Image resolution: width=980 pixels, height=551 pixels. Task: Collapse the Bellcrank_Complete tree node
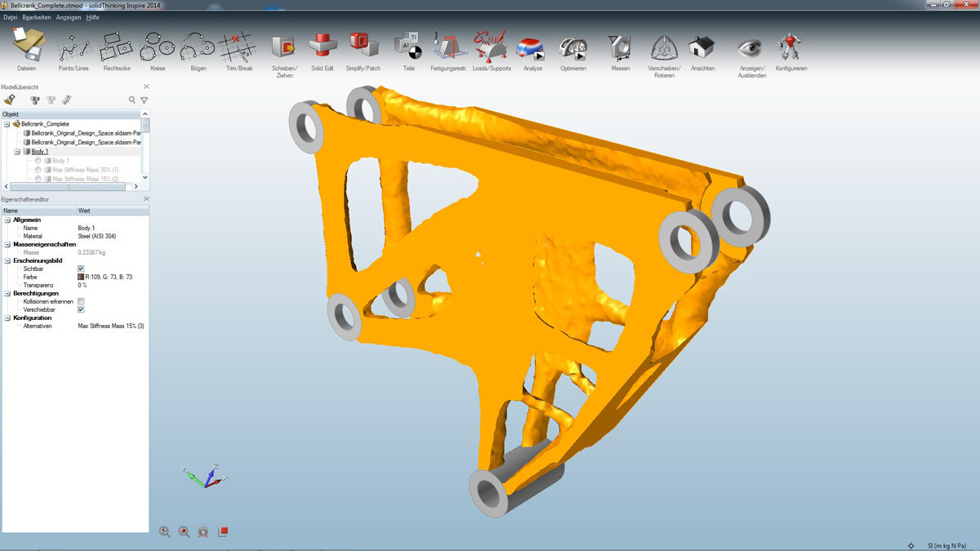[x=7, y=124]
